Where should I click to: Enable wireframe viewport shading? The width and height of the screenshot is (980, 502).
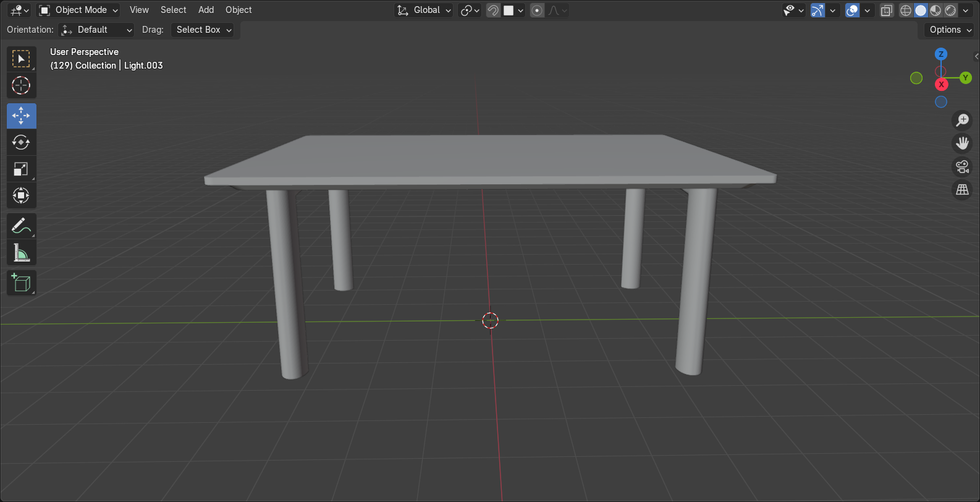pos(906,11)
